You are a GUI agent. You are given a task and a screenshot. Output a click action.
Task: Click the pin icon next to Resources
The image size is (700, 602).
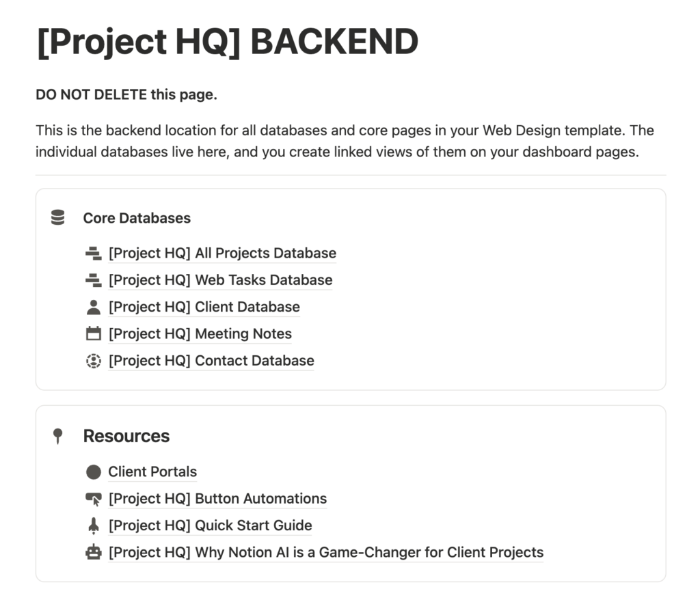coord(59,435)
